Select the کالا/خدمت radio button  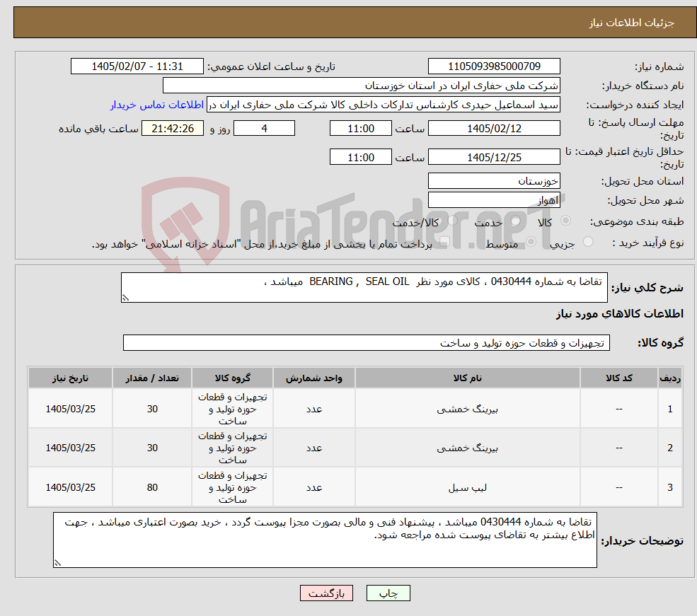(453, 221)
